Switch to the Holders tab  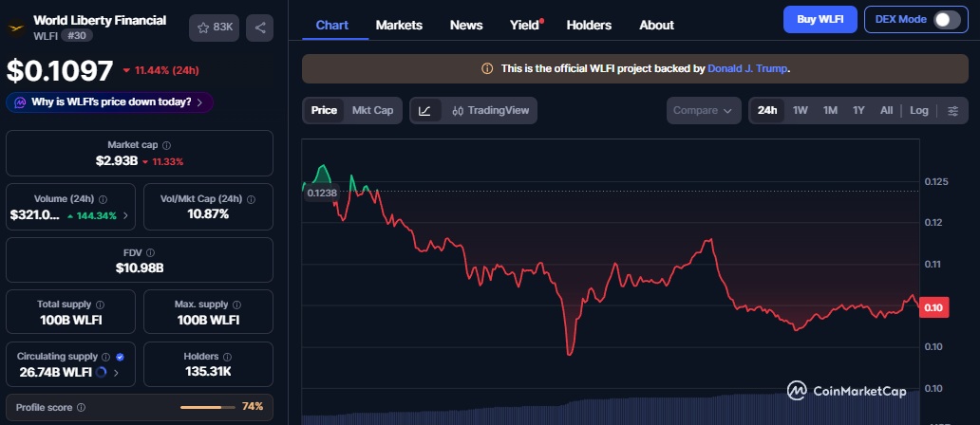(589, 25)
